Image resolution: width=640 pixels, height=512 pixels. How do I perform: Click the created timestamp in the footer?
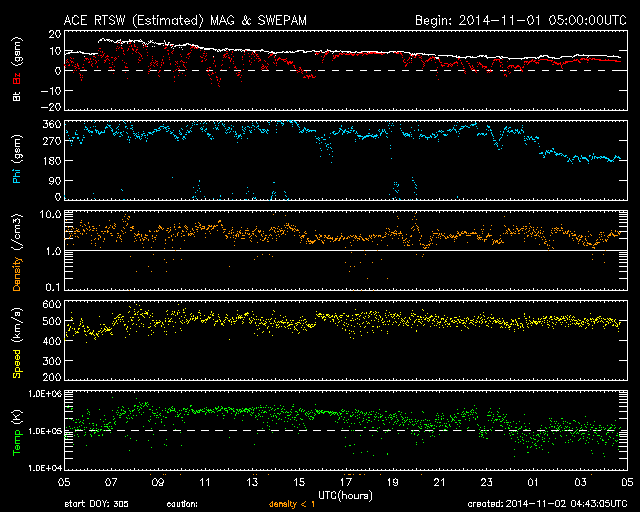[x=550, y=504]
